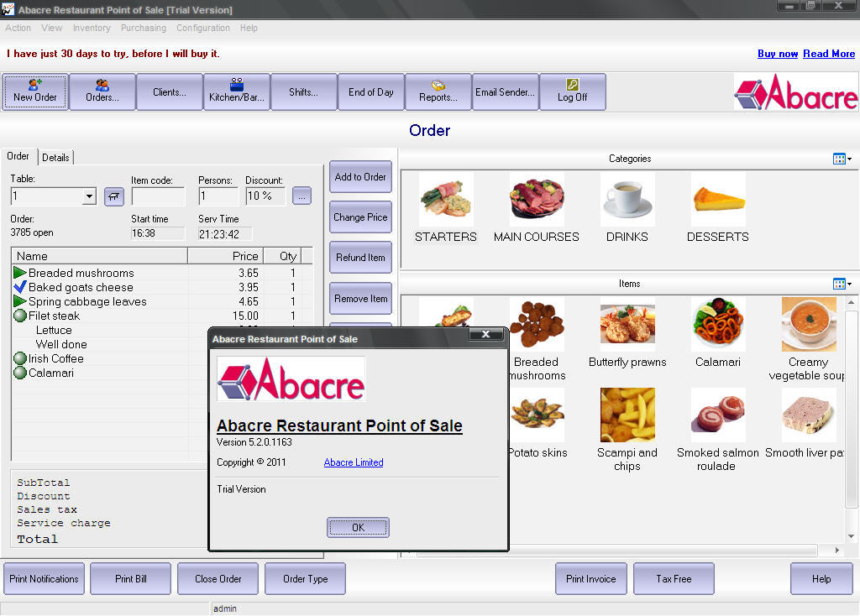The width and height of the screenshot is (860, 616).
Task: Open the Kitchen/Bar screen
Action: [237, 91]
